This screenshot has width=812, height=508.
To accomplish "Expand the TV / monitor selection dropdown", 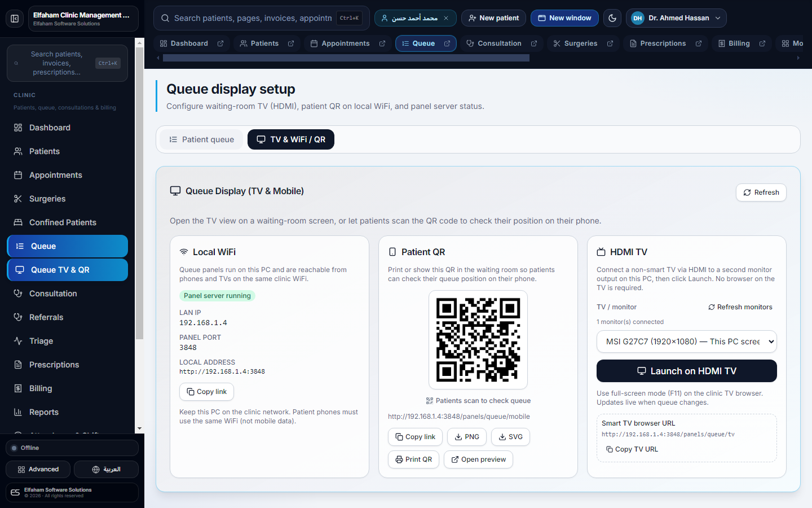I will tap(687, 341).
